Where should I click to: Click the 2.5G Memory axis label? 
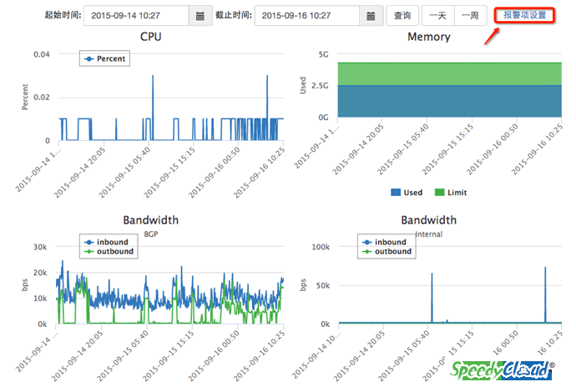coord(320,86)
